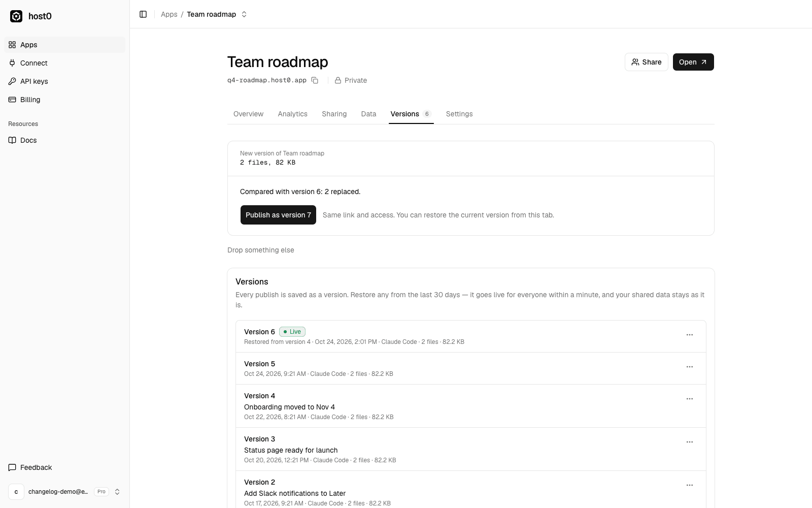Switch to the Analytics tab
The image size is (812, 508).
point(292,114)
